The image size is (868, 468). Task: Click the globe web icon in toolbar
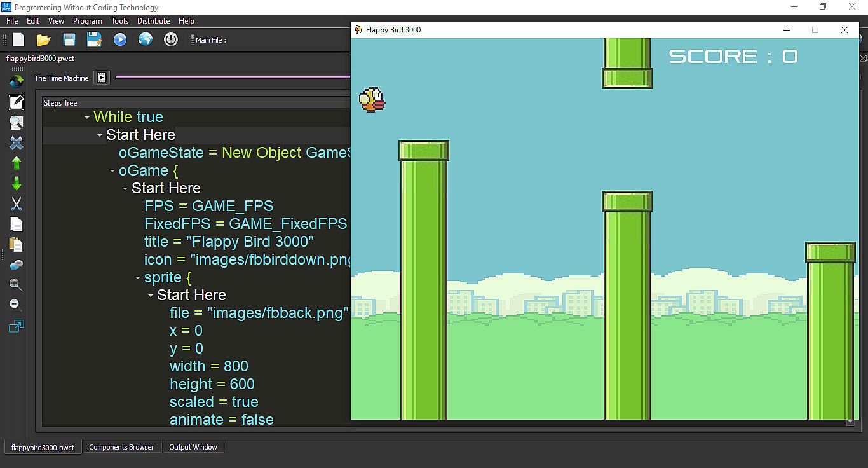tap(146, 39)
